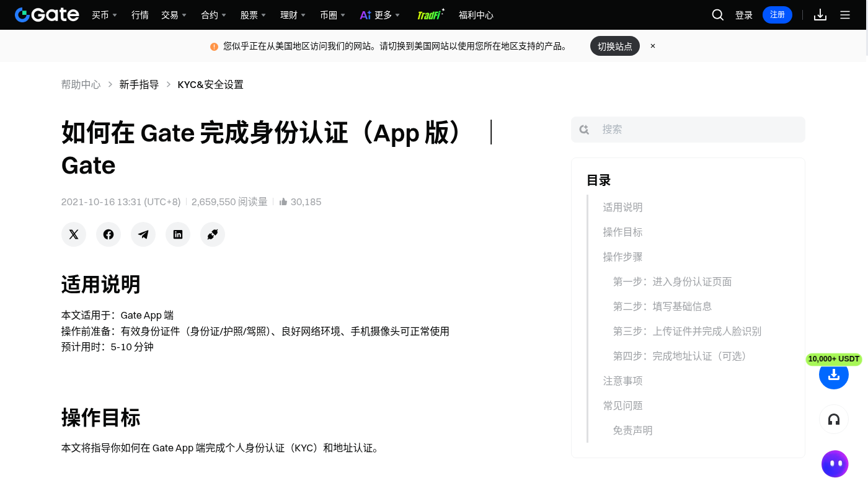
Task: Jump to 常见问题 in the table of contents
Action: pyautogui.click(x=623, y=405)
